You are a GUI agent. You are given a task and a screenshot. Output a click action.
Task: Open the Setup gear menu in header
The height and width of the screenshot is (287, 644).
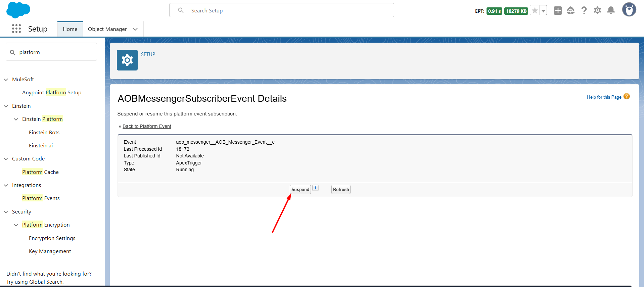click(x=597, y=11)
